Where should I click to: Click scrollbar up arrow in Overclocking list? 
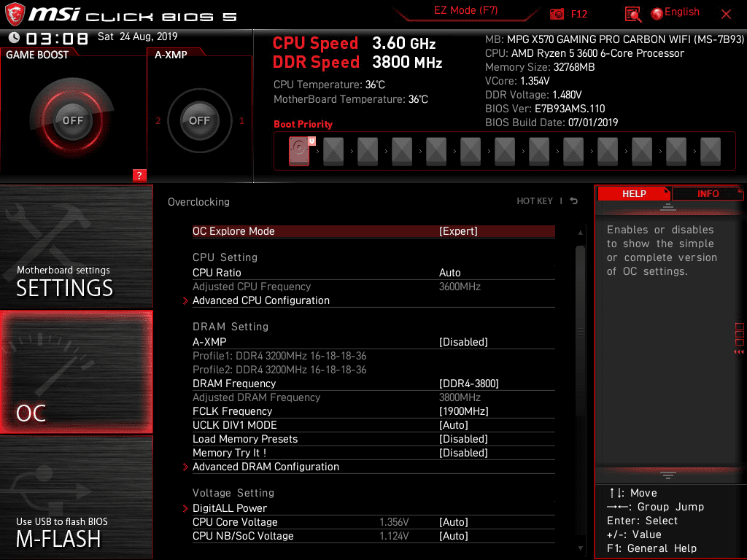tap(580, 233)
